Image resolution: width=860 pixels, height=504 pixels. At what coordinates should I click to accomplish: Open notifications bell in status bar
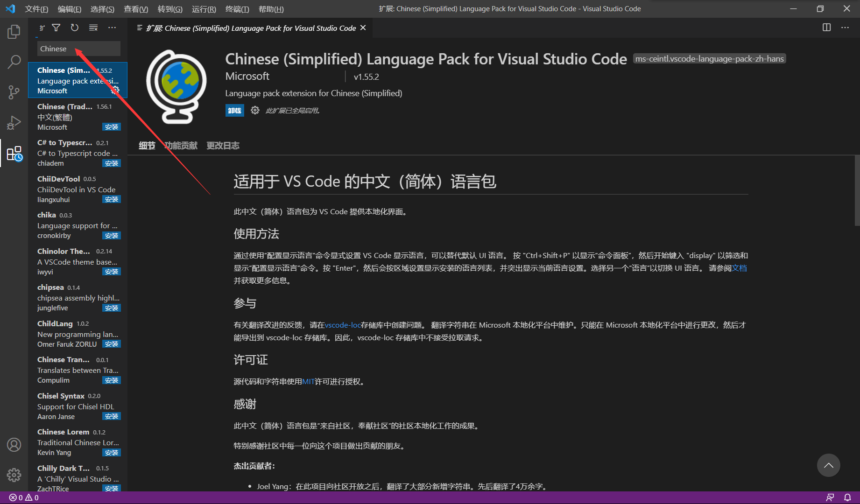(847, 497)
